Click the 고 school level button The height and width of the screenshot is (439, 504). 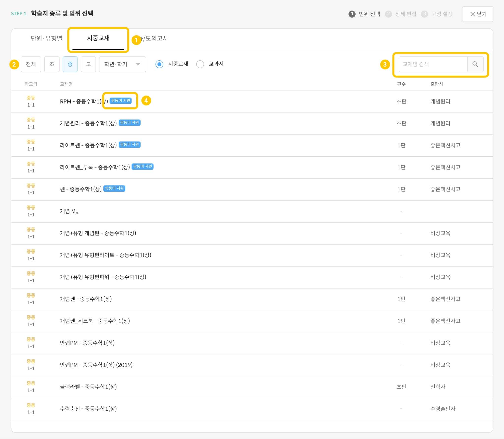tap(88, 64)
